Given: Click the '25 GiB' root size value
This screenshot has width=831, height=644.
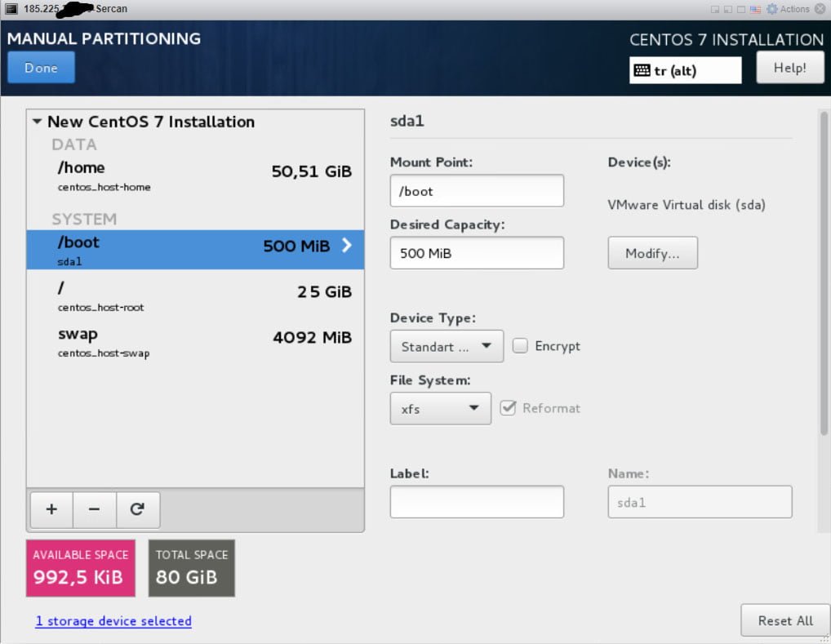Looking at the screenshot, I should (324, 291).
